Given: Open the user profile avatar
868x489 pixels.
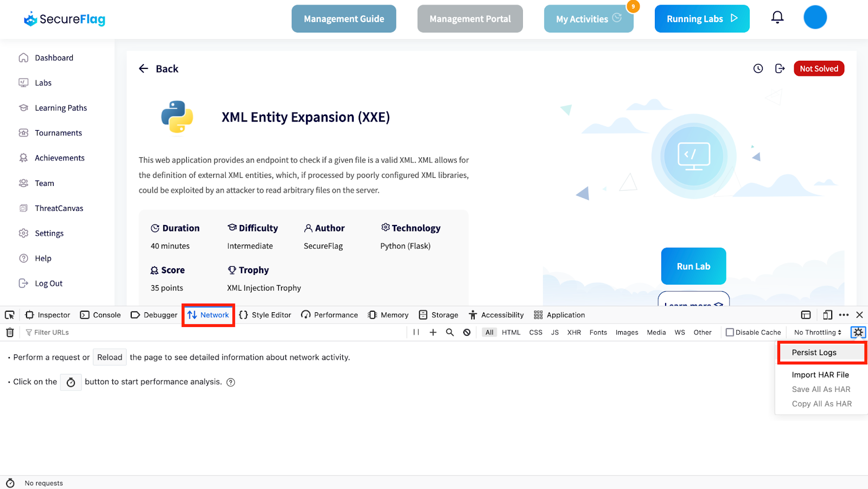Looking at the screenshot, I should (815, 17).
